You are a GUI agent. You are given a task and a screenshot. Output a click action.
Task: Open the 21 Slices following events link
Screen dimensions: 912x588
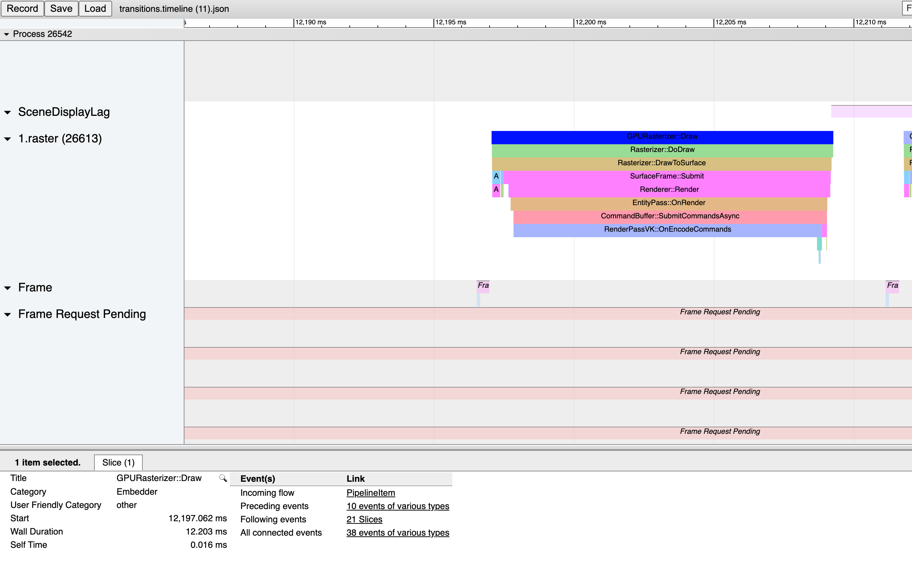[x=364, y=519]
